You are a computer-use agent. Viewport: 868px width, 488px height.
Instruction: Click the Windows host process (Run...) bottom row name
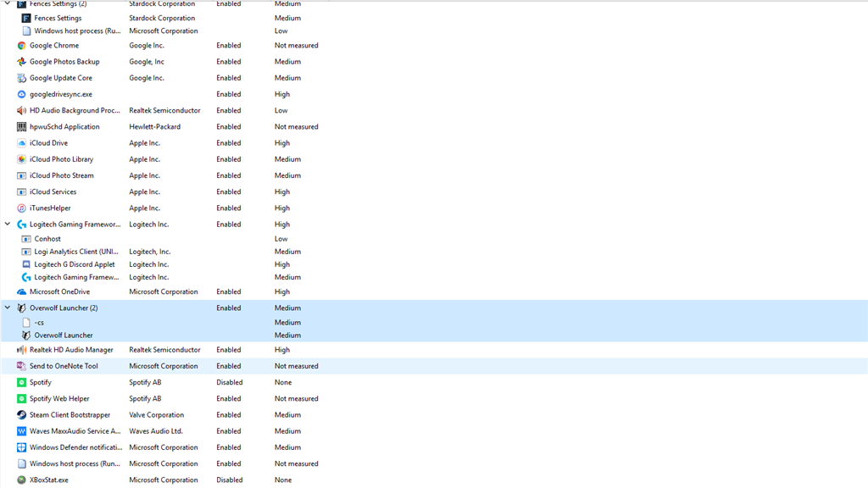(75, 463)
